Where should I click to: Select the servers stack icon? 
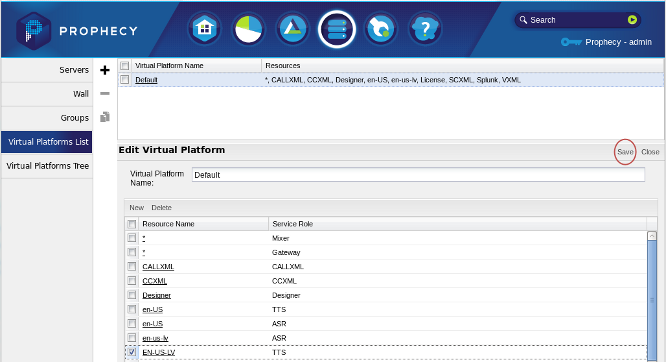click(337, 29)
